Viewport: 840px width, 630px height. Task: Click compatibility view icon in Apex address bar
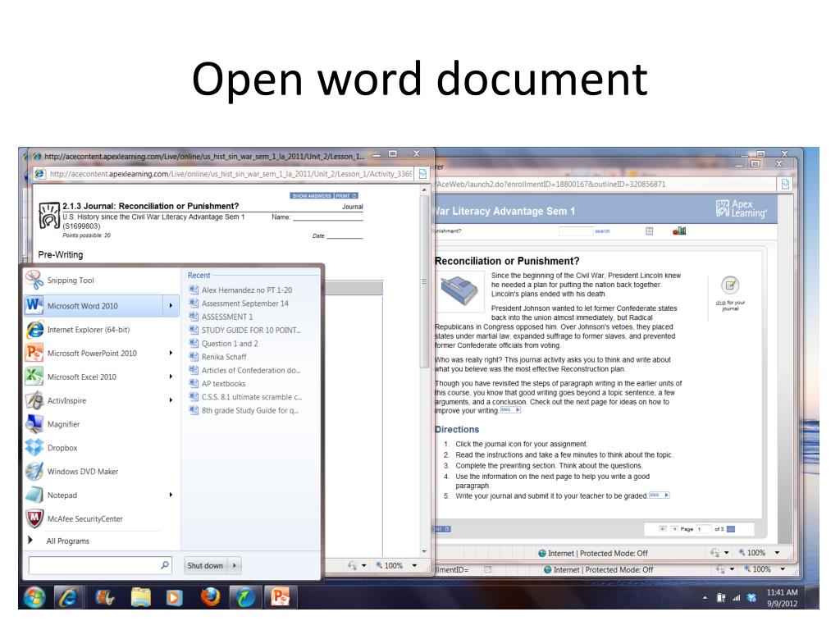coord(785,185)
